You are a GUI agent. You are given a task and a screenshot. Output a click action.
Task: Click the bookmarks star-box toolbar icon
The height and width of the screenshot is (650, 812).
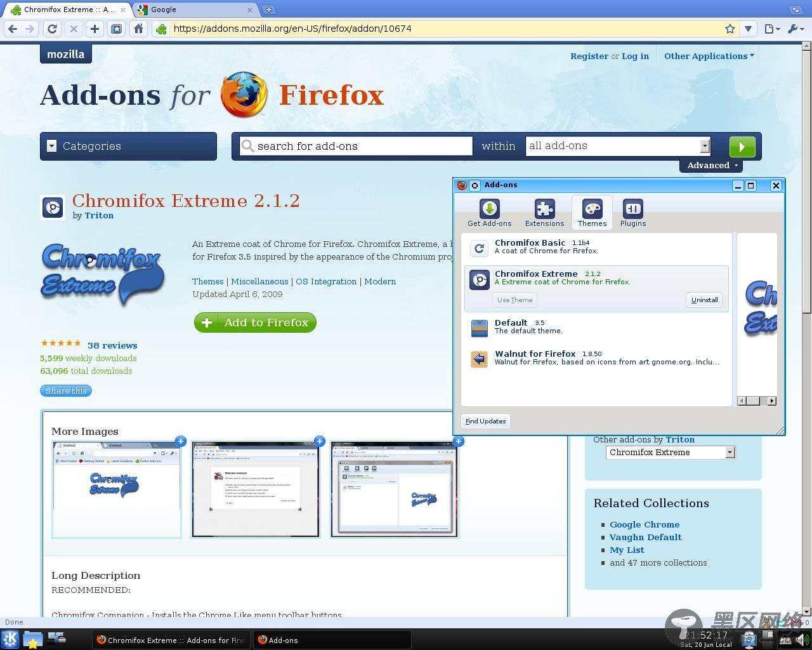click(x=117, y=29)
